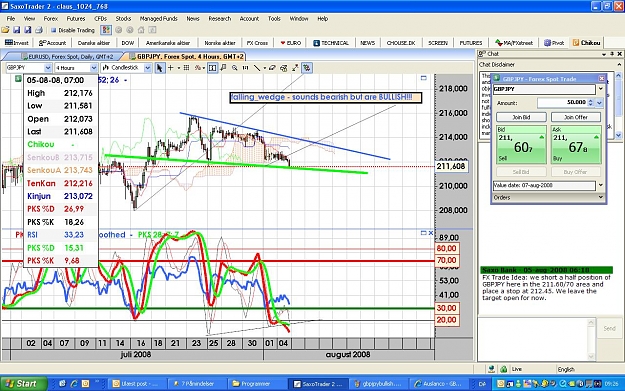Pin the Chat panel
This screenshot has height=391, width=625.
[613, 54]
